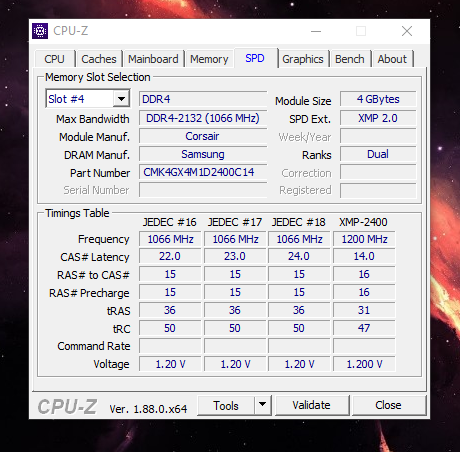Switch to the CPU tab
460x452 pixels.
tap(54, 59)
